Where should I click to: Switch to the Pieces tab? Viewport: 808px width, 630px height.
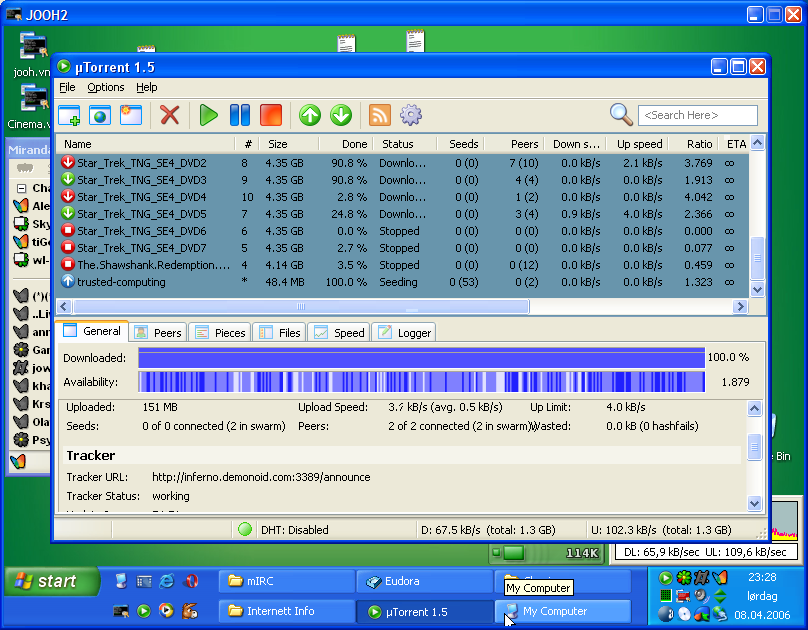(220, 333)
